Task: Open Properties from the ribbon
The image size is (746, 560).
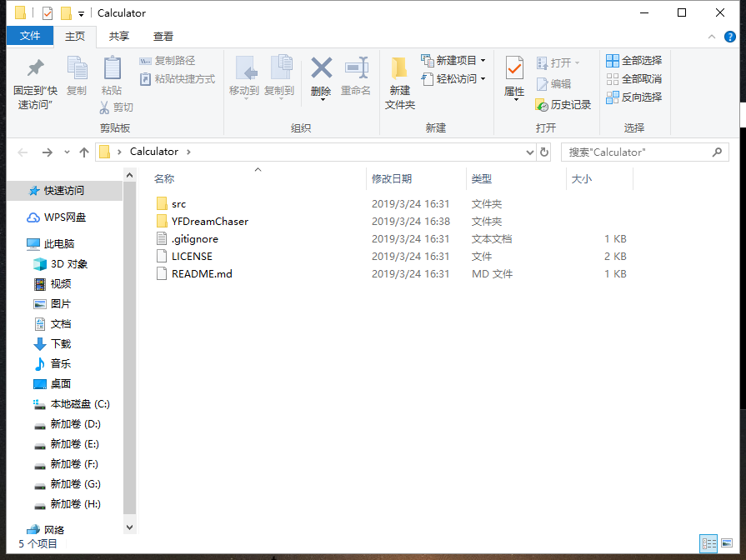Action: [514, 78]
